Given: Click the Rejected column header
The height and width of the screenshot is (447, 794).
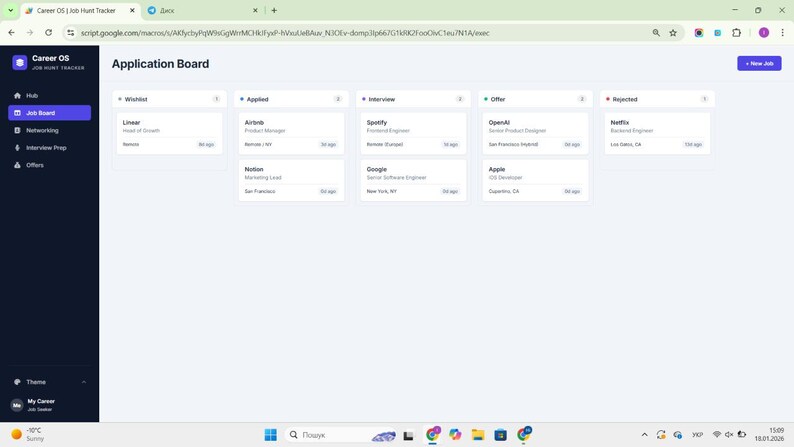Looking at the screenshot, I should (657, 99).
